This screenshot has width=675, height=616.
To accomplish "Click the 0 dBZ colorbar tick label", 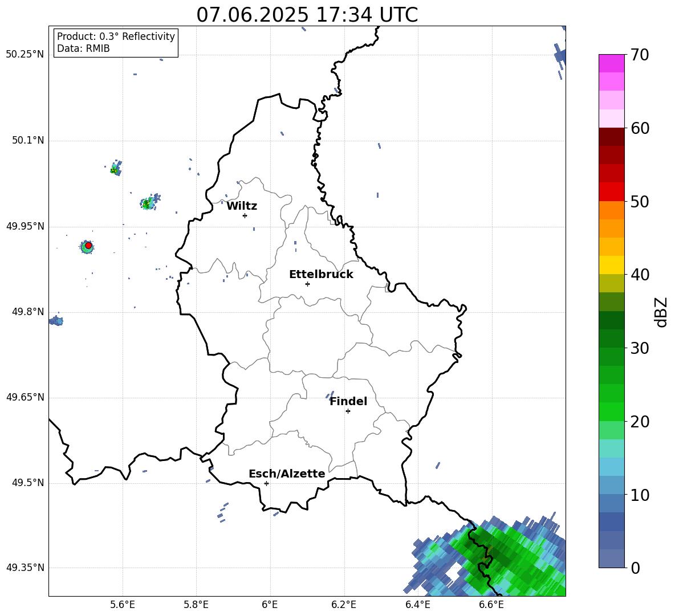I will (x=635, y=568).
